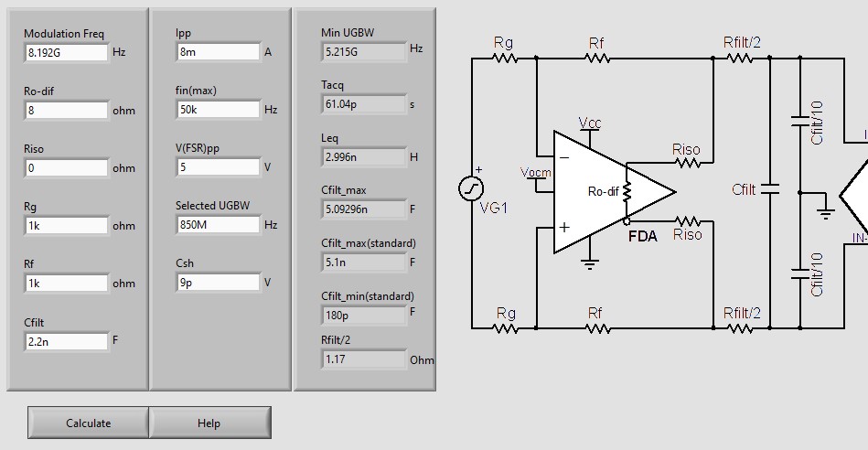
Task: Click the Selected UGBW field
Action: click(x=218, y=224)
